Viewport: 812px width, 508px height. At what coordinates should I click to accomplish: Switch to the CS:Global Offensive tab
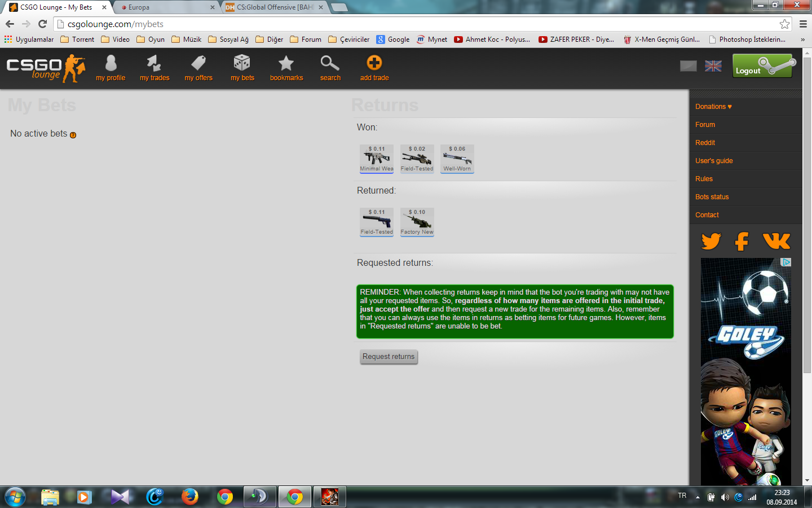coord(275,7)
